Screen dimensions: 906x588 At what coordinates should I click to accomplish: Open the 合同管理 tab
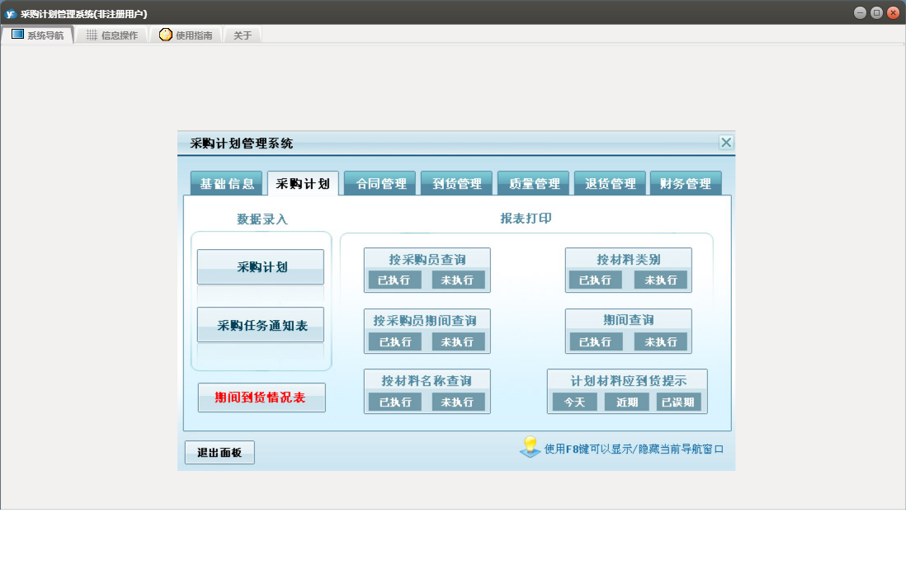coord(380,184)
